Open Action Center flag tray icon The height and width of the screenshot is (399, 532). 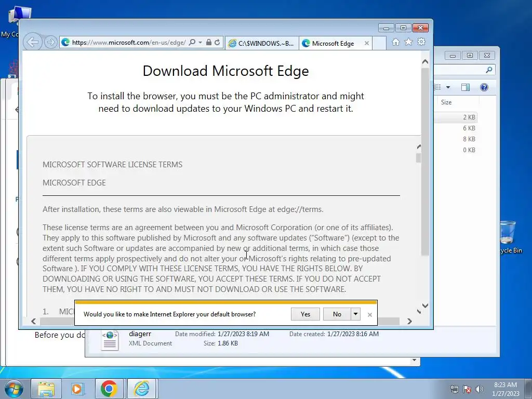(467, 389)
